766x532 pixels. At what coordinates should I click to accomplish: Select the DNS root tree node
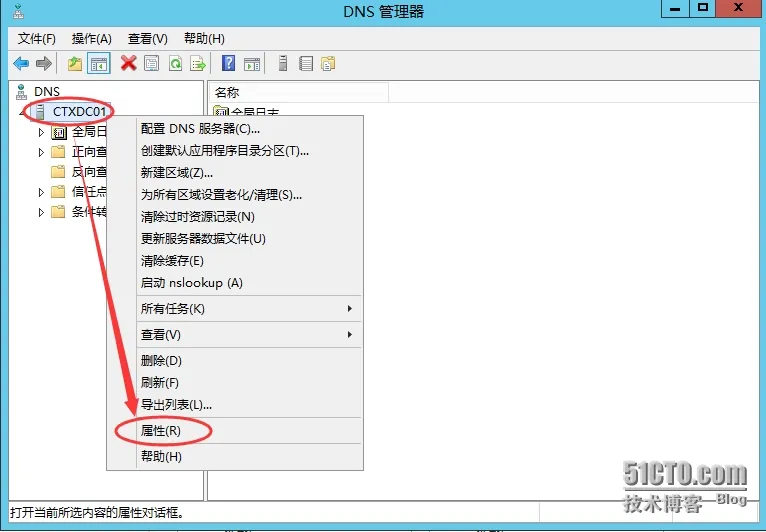tap(47, 92)
